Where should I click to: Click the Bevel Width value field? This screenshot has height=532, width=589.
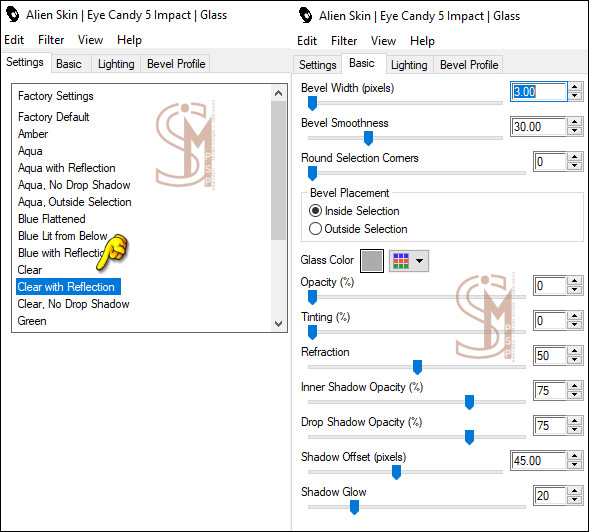[538, 92]
